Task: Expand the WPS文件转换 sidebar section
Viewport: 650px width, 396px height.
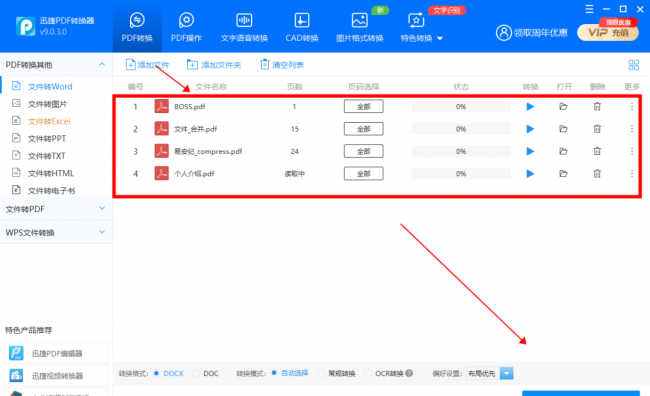Action: 102,232
